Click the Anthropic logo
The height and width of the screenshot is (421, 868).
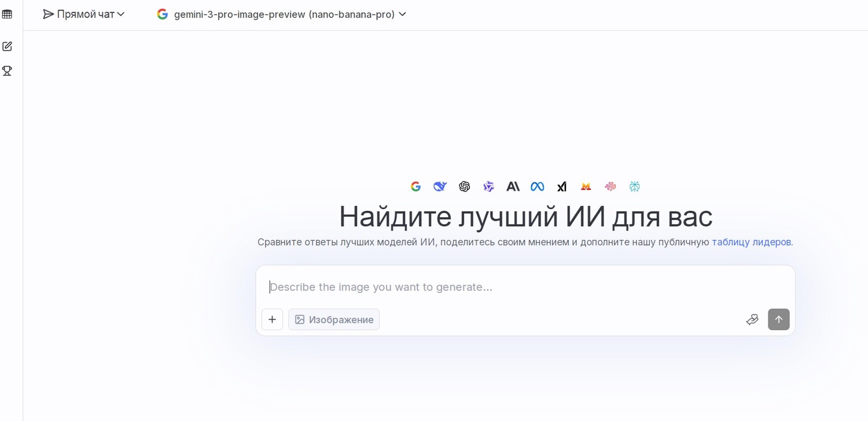513,186
